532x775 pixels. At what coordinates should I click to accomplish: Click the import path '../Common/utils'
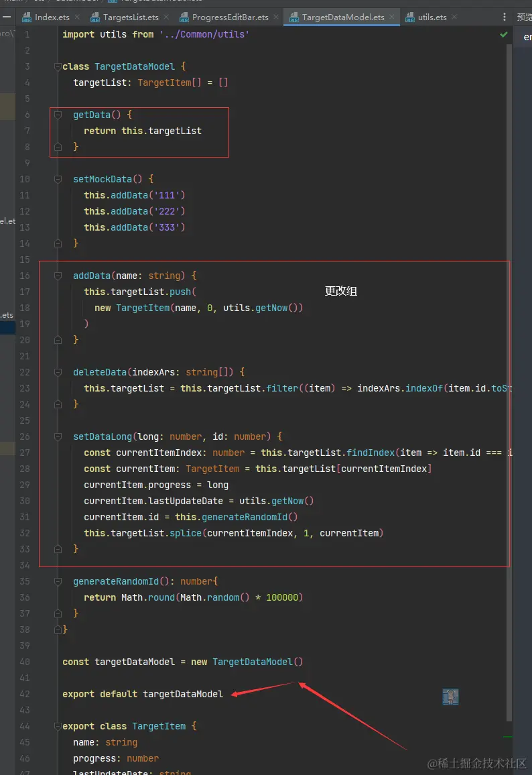point(204,35)
